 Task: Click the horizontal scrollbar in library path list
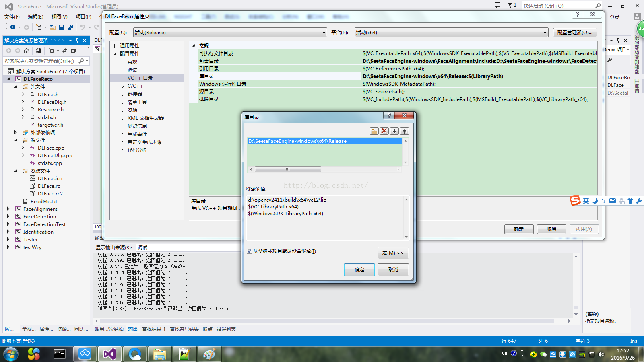[288, 169]
